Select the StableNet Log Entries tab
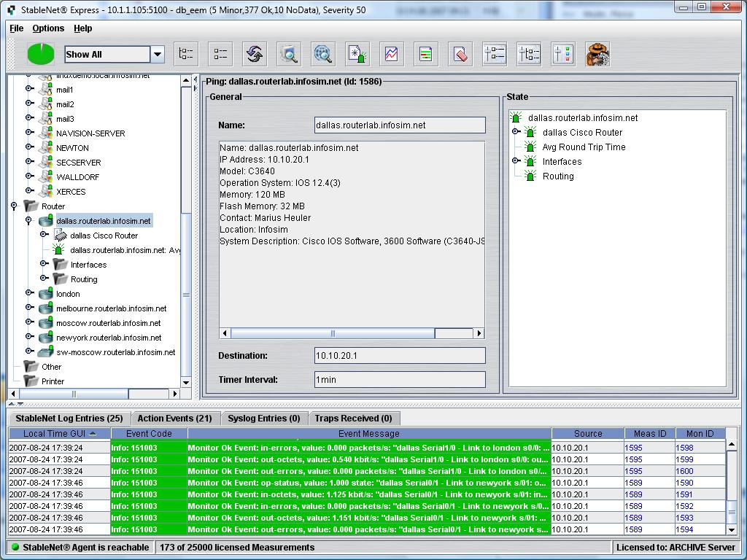This screenshot has height=560, width=747. click(69, 418)
